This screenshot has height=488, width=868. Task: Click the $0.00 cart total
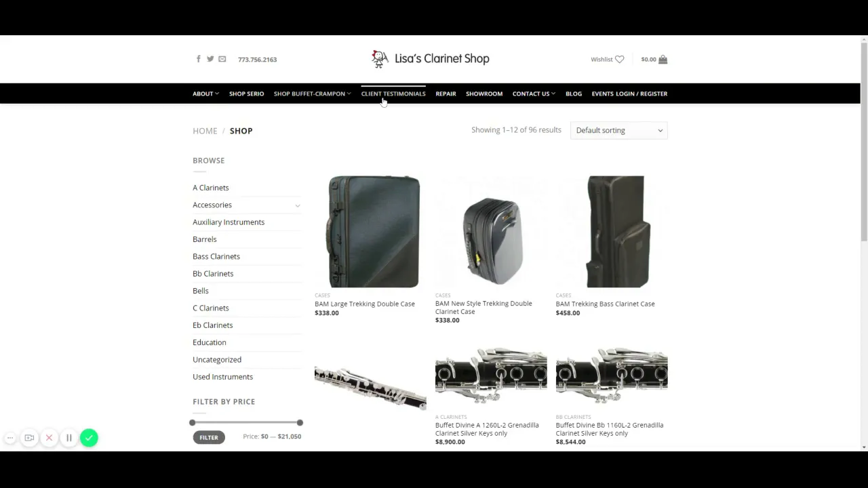pos(648,60)
